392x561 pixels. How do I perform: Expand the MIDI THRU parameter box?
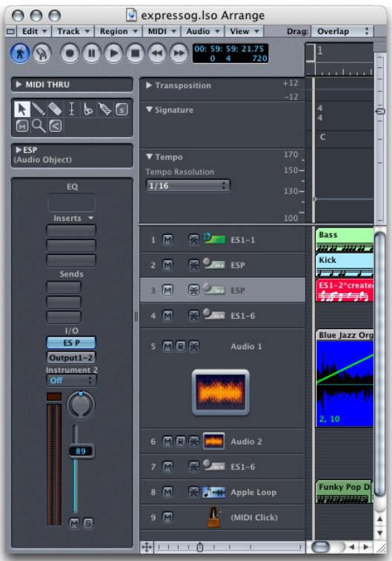19,84
